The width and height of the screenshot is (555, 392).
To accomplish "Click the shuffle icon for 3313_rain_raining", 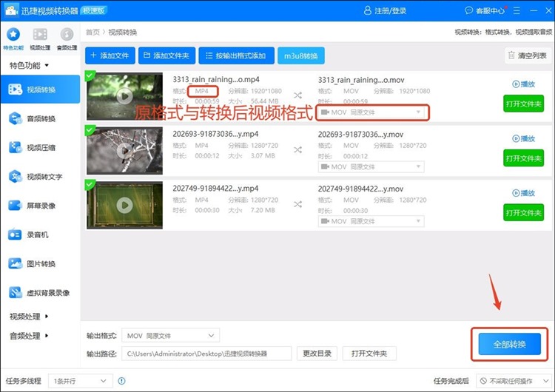I will click(x=297, y=95).
